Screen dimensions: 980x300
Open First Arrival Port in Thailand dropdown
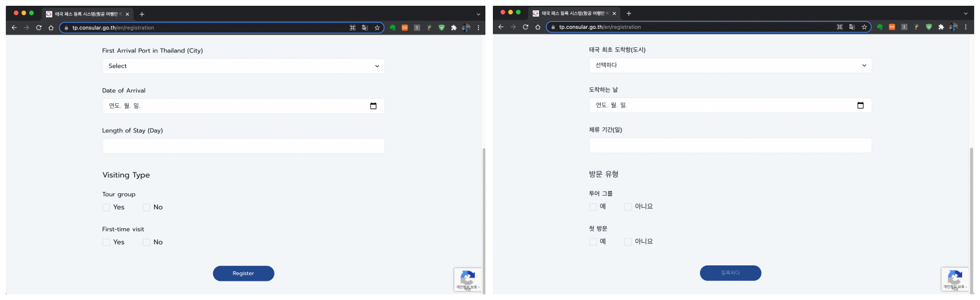[243, 66]
